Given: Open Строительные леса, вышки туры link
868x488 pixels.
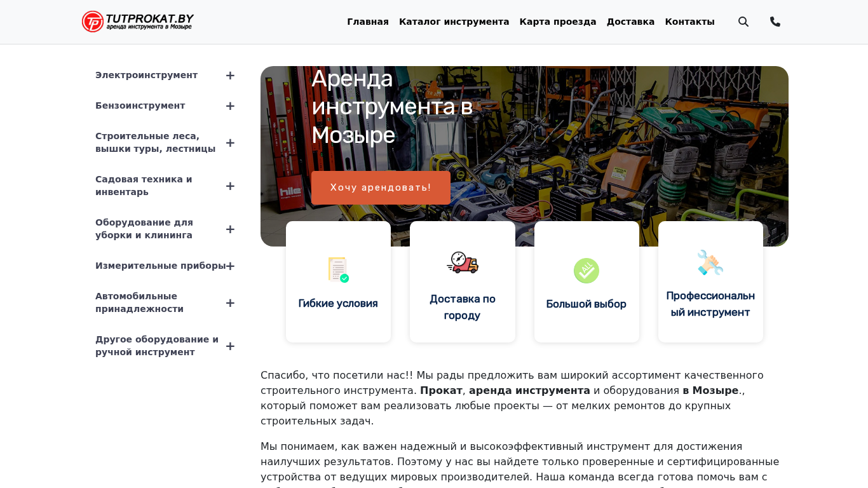Looking at the screenshot, I should [156, 142].
